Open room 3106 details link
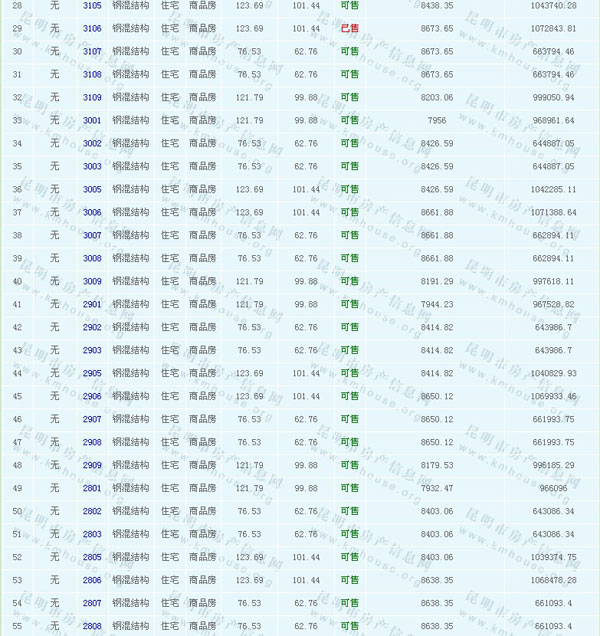 92,28
